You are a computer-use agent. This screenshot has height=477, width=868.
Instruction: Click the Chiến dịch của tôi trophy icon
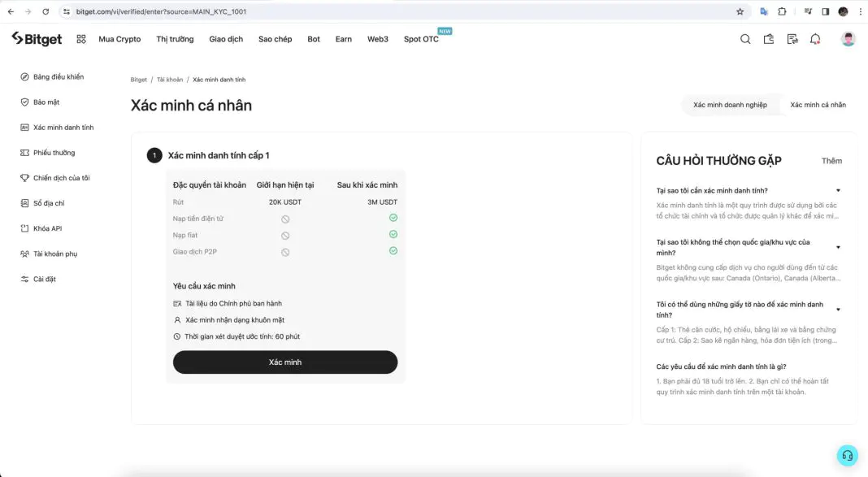point(24,178)
